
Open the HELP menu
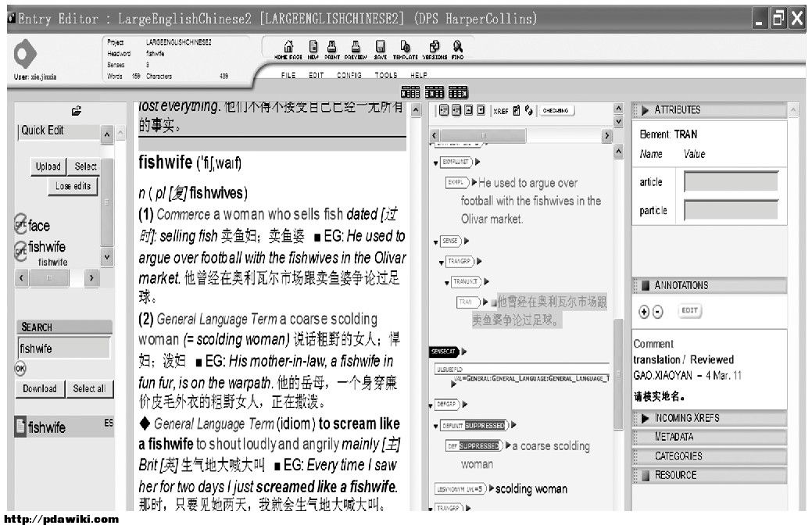(419, 75)
